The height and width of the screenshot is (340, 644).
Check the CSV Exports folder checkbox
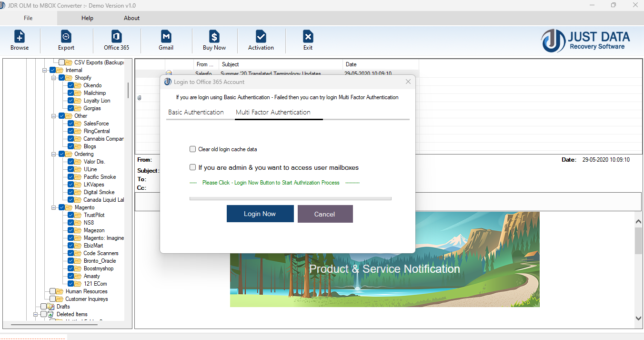pyautogui.click(x=62, y=62)
